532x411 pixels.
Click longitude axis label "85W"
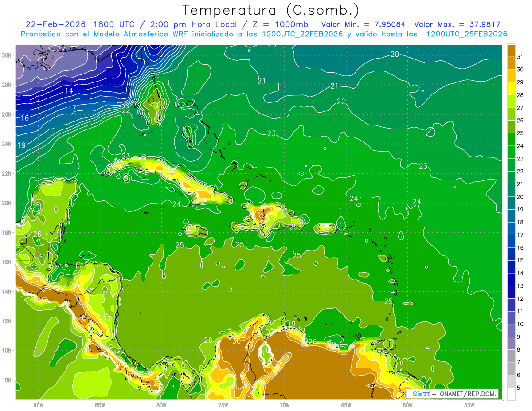click(100, 406)
